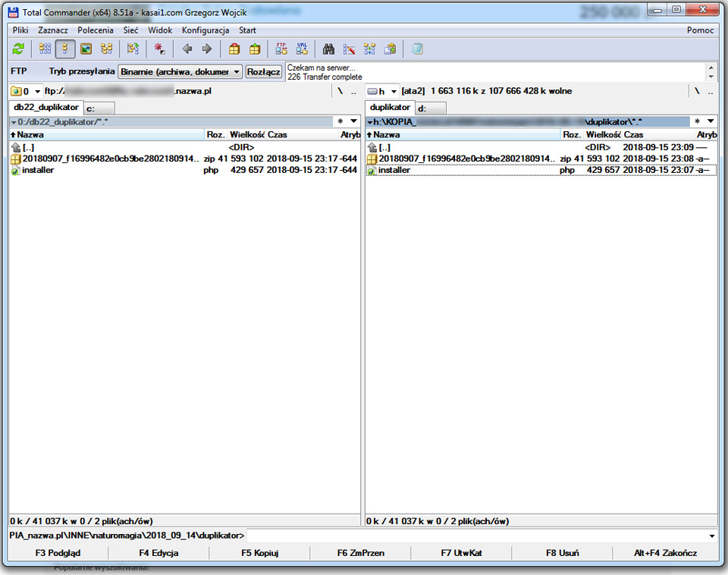
Task: Click F3 Podgląd button
Action: click(58, 553)
